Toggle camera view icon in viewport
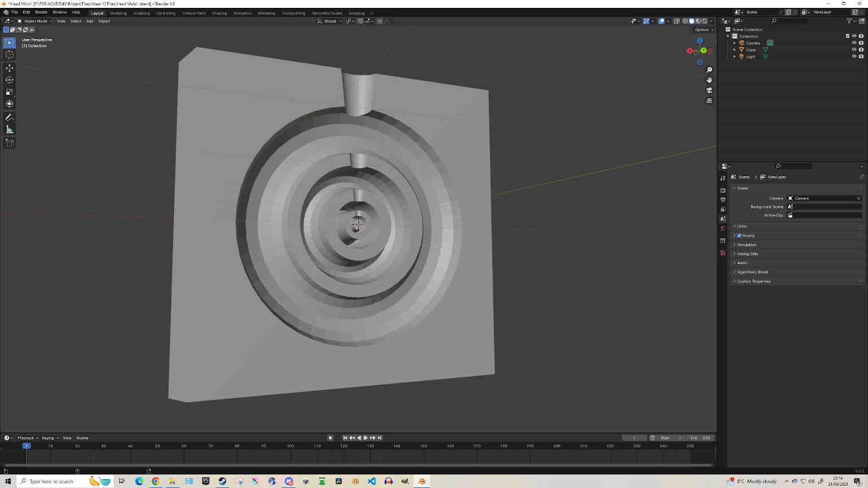The height and width of the screenshot is (488, 868). click(709, 90)
